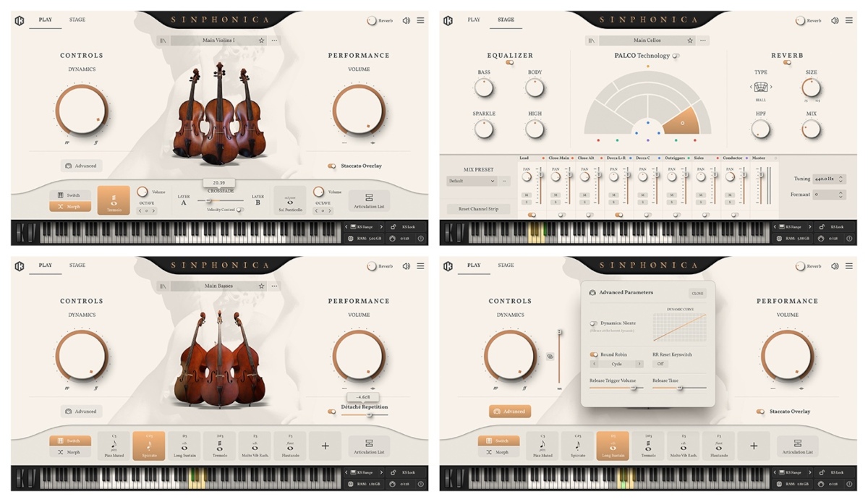
Task: Switch to STAGE tab in Main Basses panel
Action: (77, 265)
